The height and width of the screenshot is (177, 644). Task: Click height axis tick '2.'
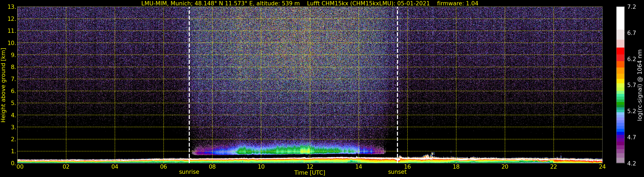click(x=13, y=139)
